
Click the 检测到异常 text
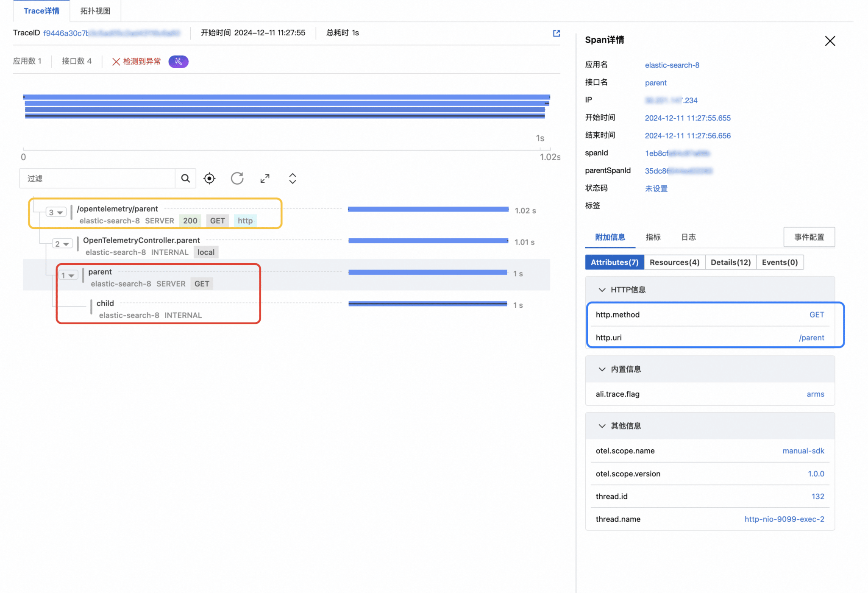tap(142, 61)
